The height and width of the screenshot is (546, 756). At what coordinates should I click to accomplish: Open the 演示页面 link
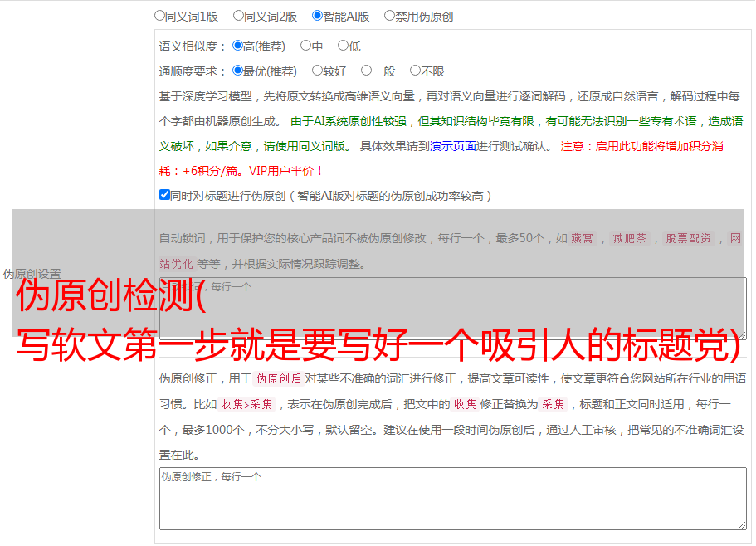452,146
